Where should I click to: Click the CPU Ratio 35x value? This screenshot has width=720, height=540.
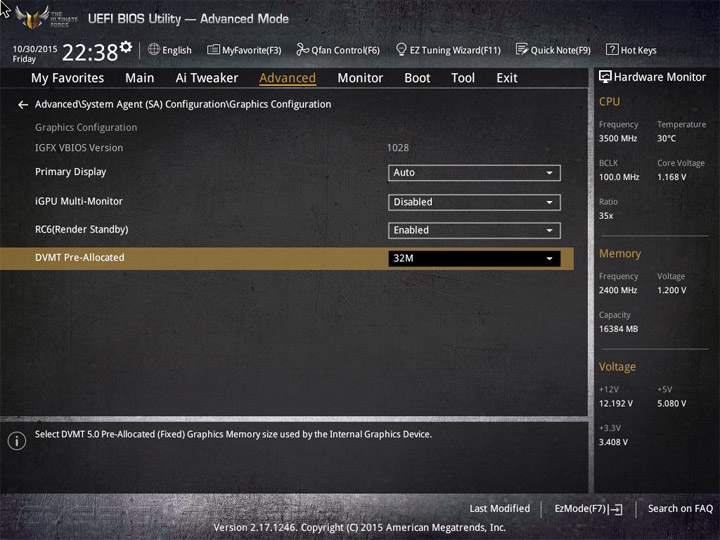click(606, 215)
